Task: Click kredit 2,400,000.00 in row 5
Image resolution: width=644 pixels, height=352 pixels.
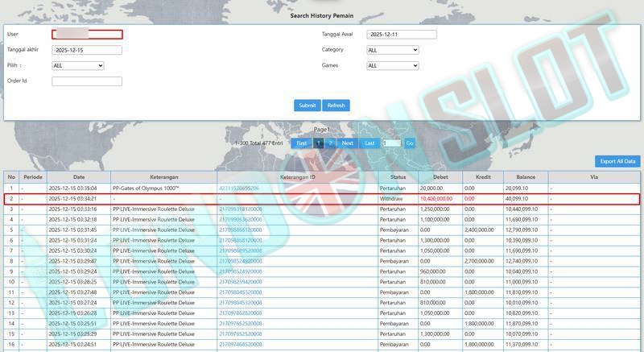Action: click(479, 230)
